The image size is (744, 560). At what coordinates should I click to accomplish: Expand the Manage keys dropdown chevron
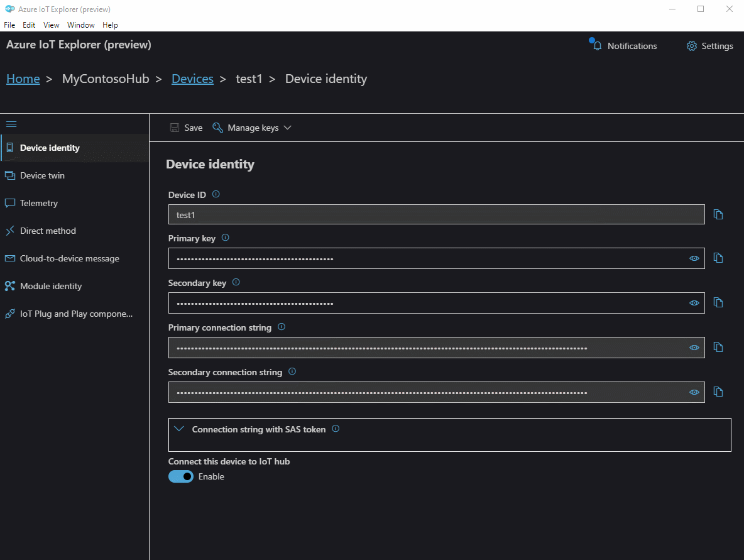pyautogui.click(x=288, y=128)
